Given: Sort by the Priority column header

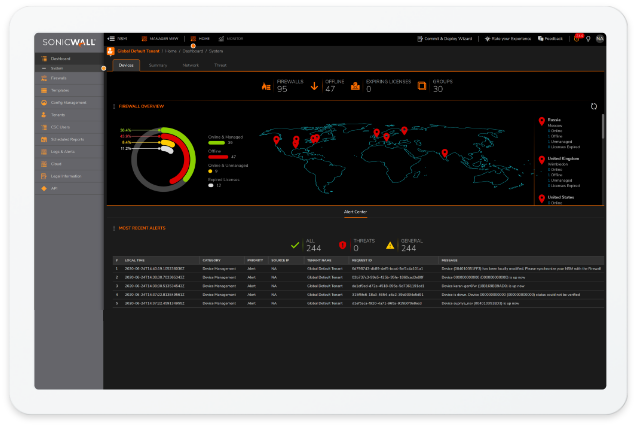Looking at the screenshot, I should pyautogui.click(x=255, y=260).
